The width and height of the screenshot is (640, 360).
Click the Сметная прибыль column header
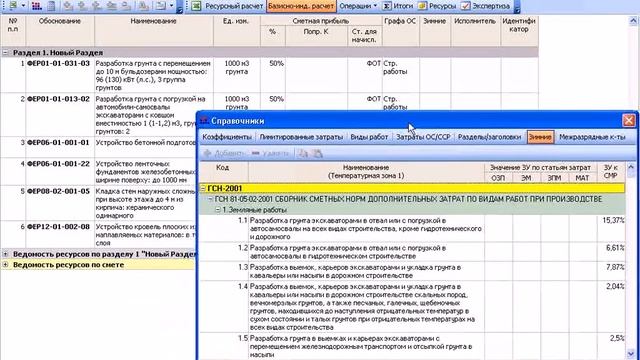pos(321,21)
